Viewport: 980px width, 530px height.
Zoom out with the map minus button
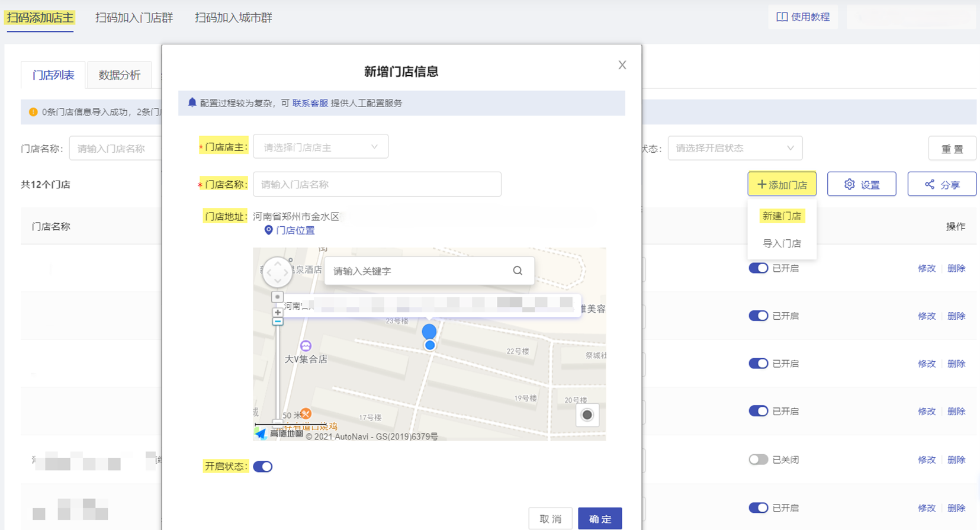(277, 322)
